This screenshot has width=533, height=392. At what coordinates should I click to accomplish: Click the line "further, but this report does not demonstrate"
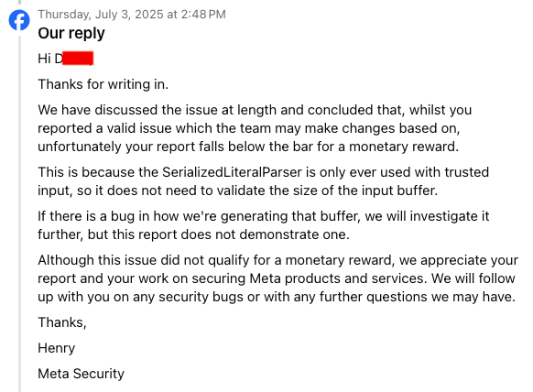(x=193, y=234)
